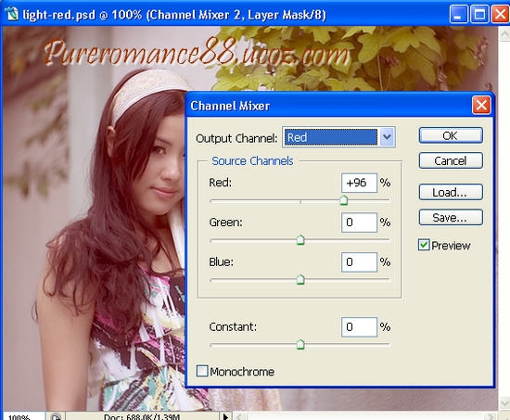Click the Red source channel slider handle
This screenshot has height=420, width=510.
(343, 200)
